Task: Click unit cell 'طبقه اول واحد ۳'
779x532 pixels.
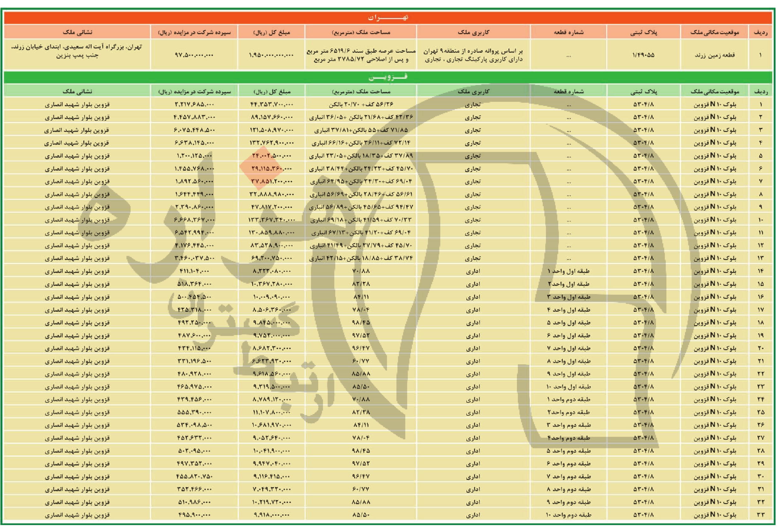Action: pos(568,297)
